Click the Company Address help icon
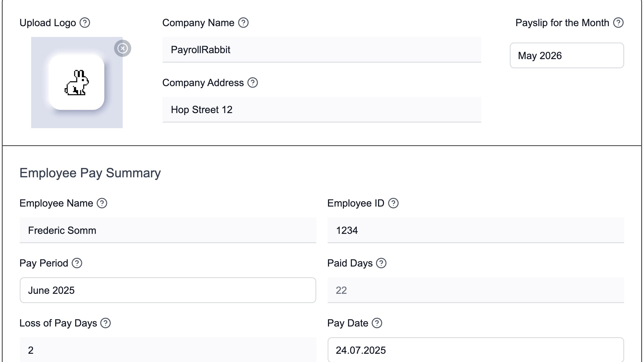Image resolution: width=644 pixels, height=362 pixels. pyautogui.click(x=253, y=83)
